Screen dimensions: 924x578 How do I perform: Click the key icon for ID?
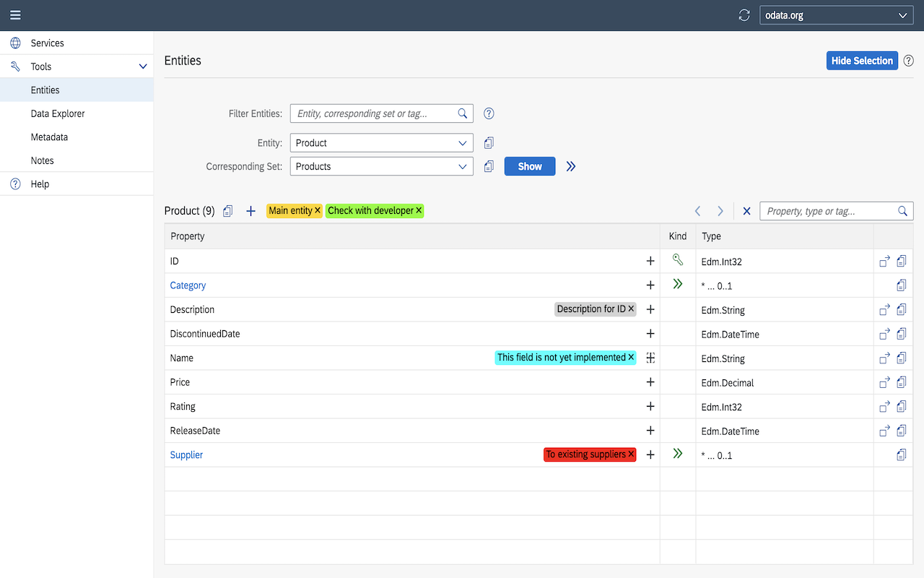[x=677, y=260]
